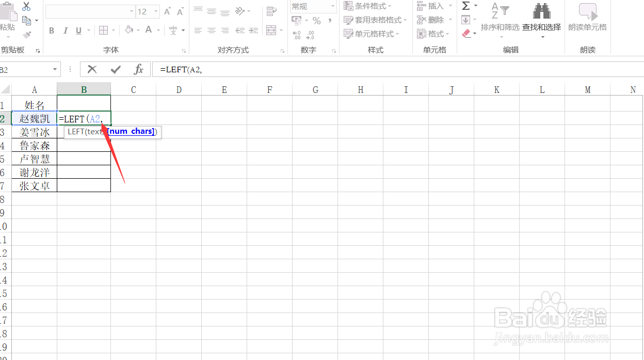
Task: Align text to middle vertically
Action: pos(212,10)
